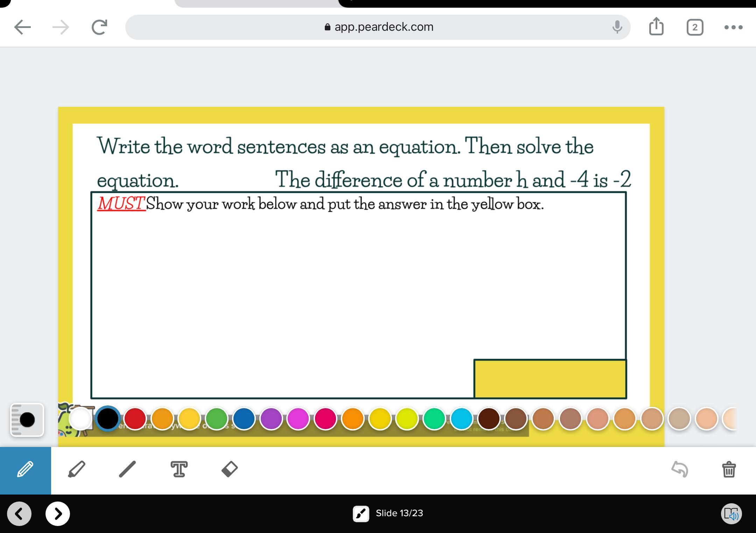Clear drawing with trash can icon
756x533 pixels.
point(729,470)
